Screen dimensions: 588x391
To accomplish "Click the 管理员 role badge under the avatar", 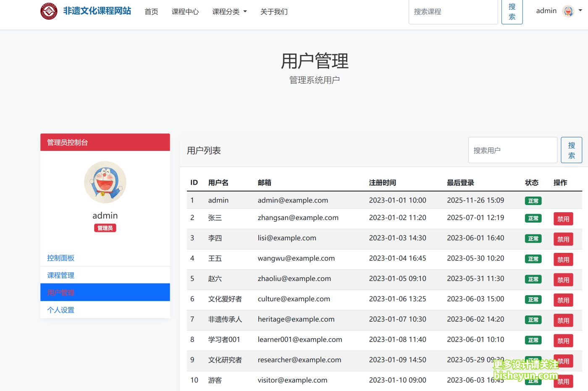I will coord(105,228).
